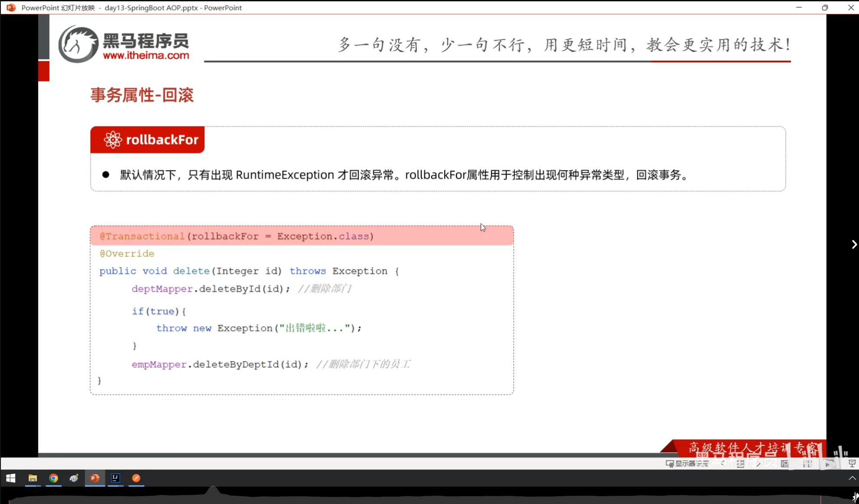
Task: Switch to Google Chrome in taskbar
Action: [x=53, y=478]
